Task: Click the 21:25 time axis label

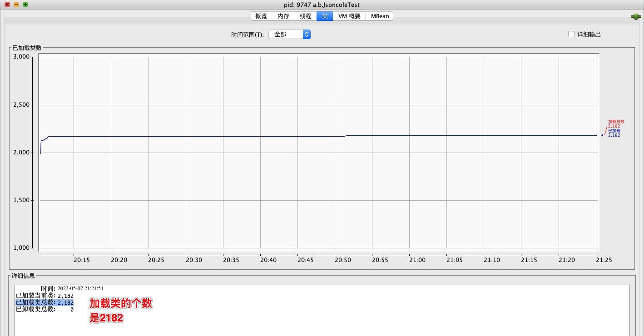Action: pos(604,260)
